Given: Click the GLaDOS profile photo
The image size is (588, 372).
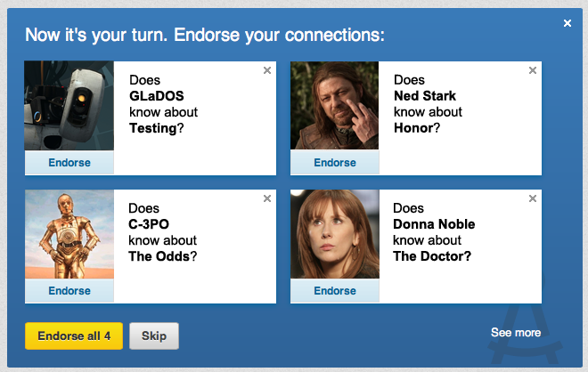Looking at the screenshot, I should pos(69,106).
